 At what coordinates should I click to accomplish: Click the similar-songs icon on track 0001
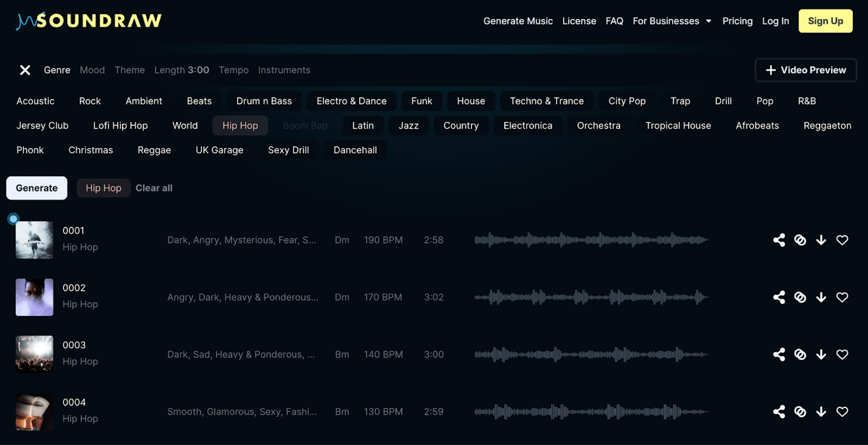coord(800,240)
